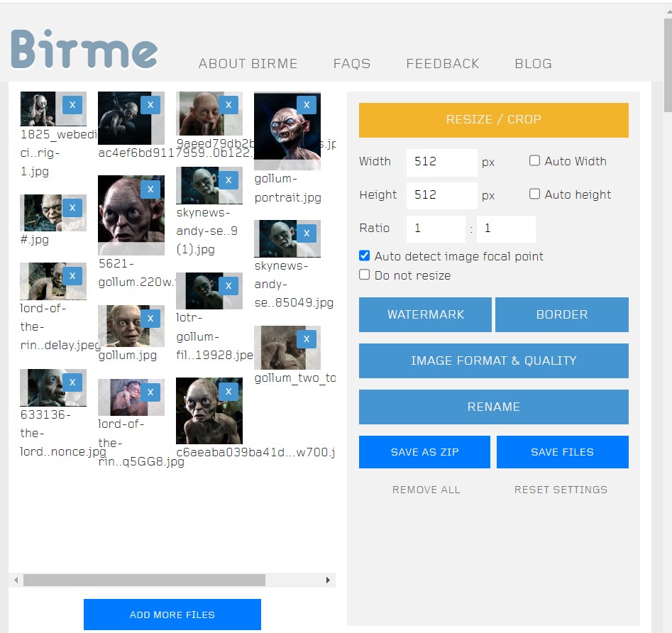Uncheck Auto detect image focal point

point(365,256)
